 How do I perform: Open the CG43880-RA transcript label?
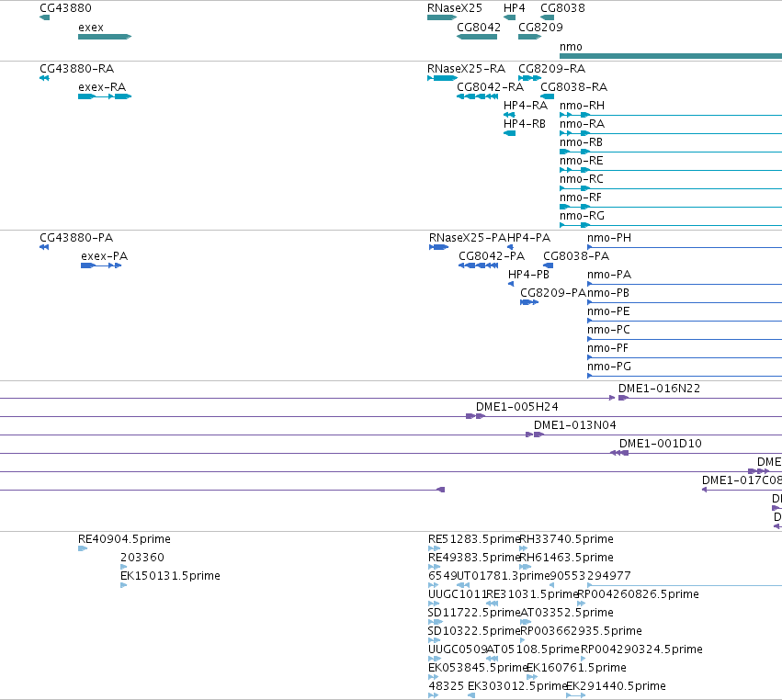click(x=77, y=69)
